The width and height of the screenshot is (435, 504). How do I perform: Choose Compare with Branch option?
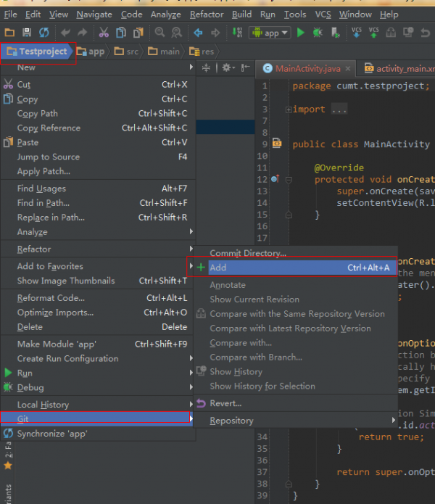pos(296,357)
